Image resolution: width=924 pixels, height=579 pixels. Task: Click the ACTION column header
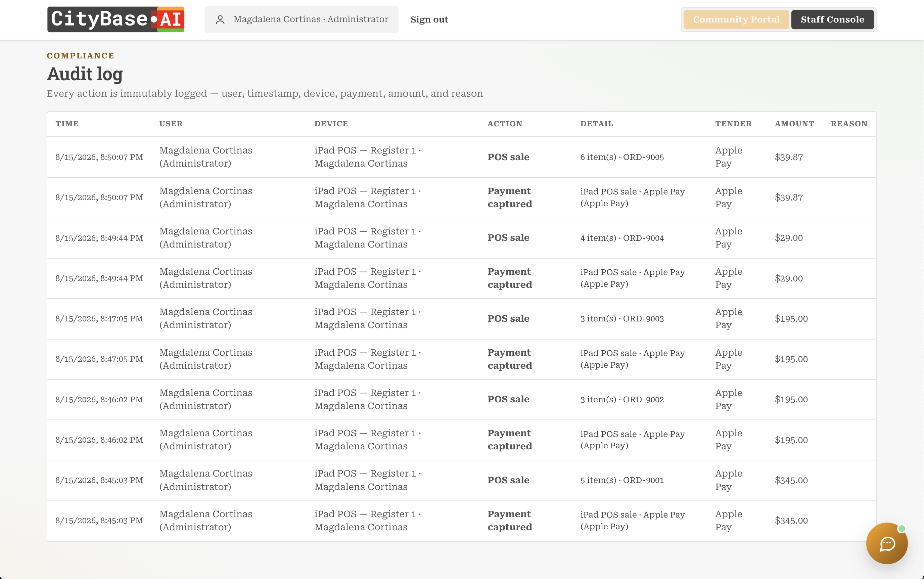tap(505, 124)
